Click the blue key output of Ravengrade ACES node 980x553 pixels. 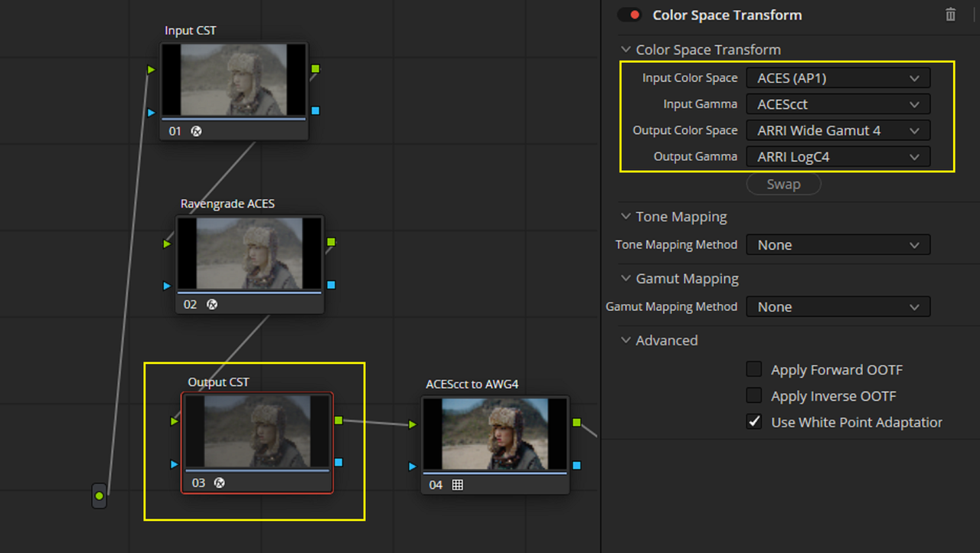331,285
